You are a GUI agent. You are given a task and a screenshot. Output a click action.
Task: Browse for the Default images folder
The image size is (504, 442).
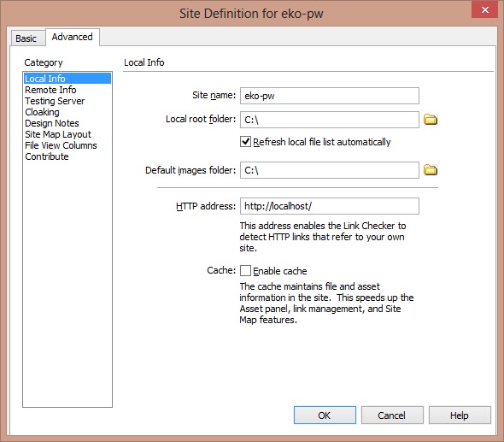[431, 170]
